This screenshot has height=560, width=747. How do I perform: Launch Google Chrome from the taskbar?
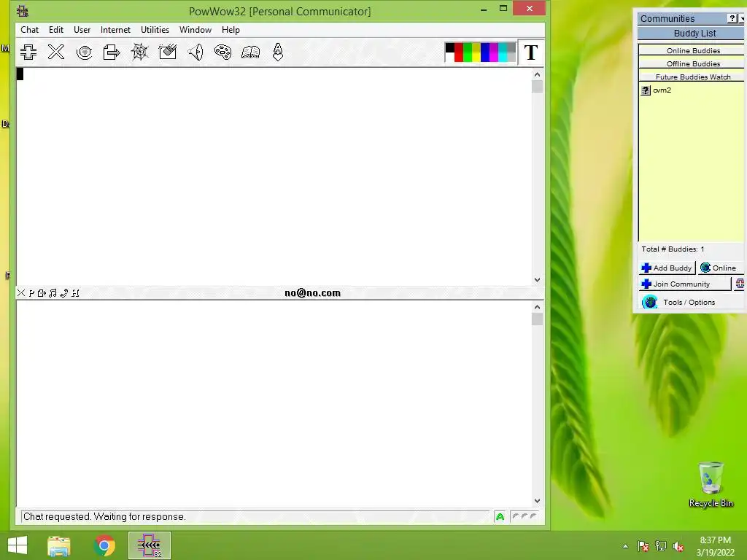pos(104,545)
